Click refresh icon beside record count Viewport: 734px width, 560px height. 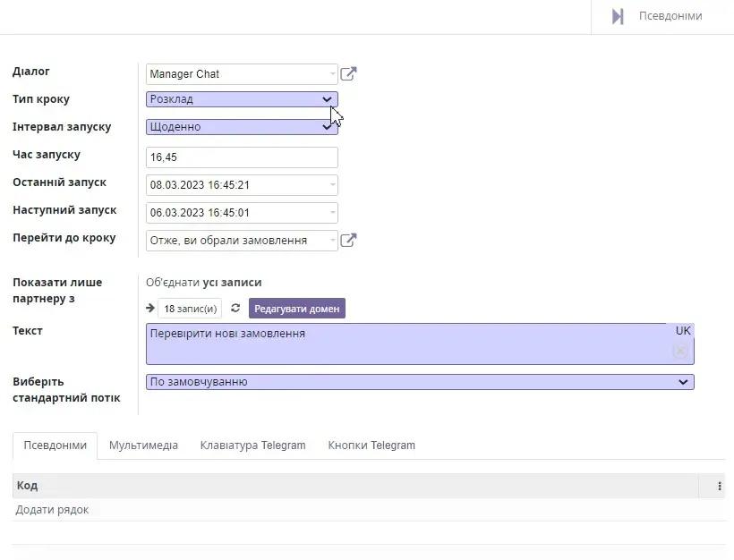[x=235, y=309]
